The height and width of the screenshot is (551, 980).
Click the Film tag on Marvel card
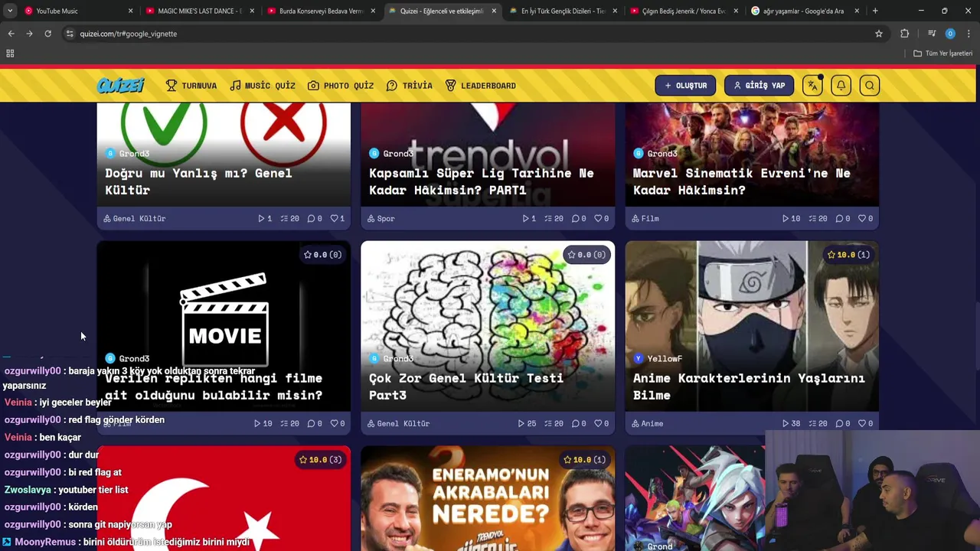(645, 219)
